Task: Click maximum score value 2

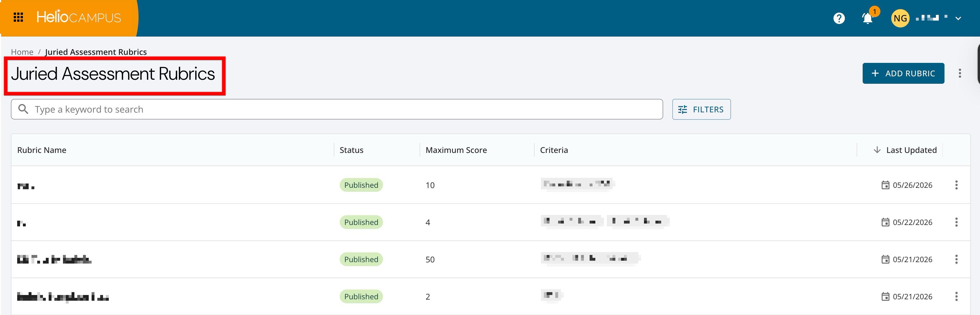Action: [428, 296]
